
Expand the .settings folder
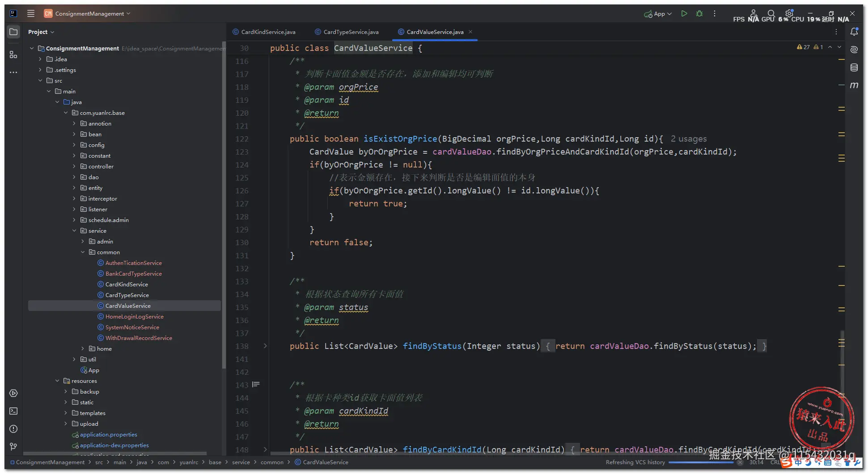pyautogui.click(x=40, y=70)
